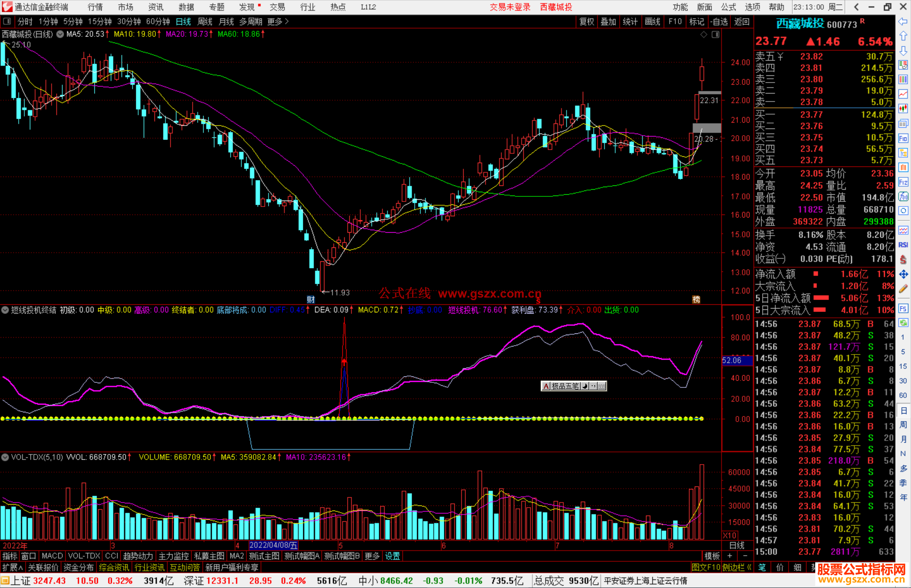The height and width of the screenshot is (588, 911).
Task: Click the checklist with checkmark sidebar icon
Action: click(x=903, y=65)
